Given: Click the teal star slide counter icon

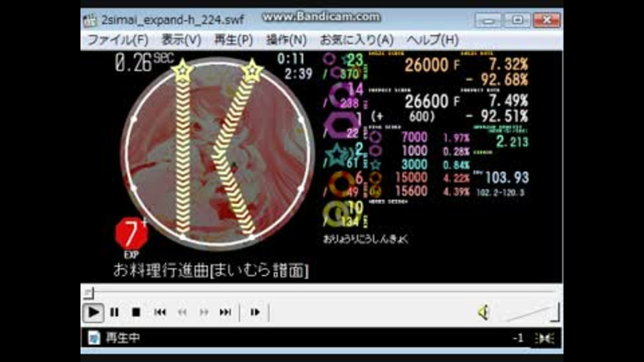Looking at the screenshot, I should 337,155.
